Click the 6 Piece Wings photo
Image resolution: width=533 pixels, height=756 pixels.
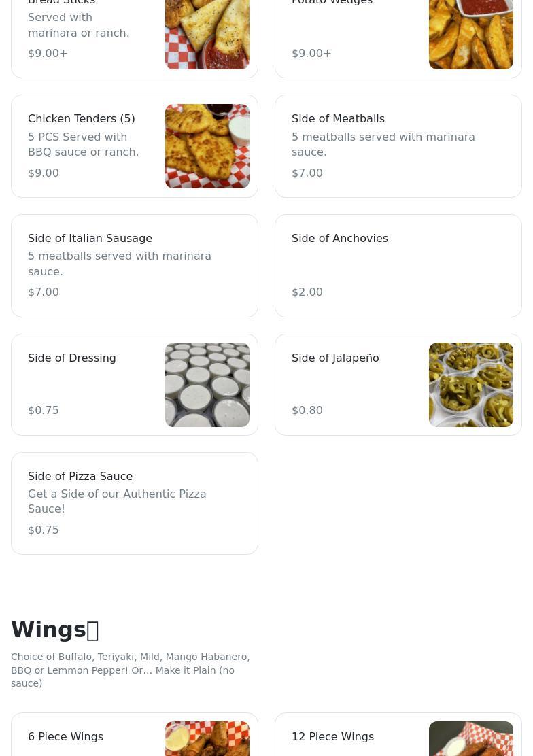207,739
